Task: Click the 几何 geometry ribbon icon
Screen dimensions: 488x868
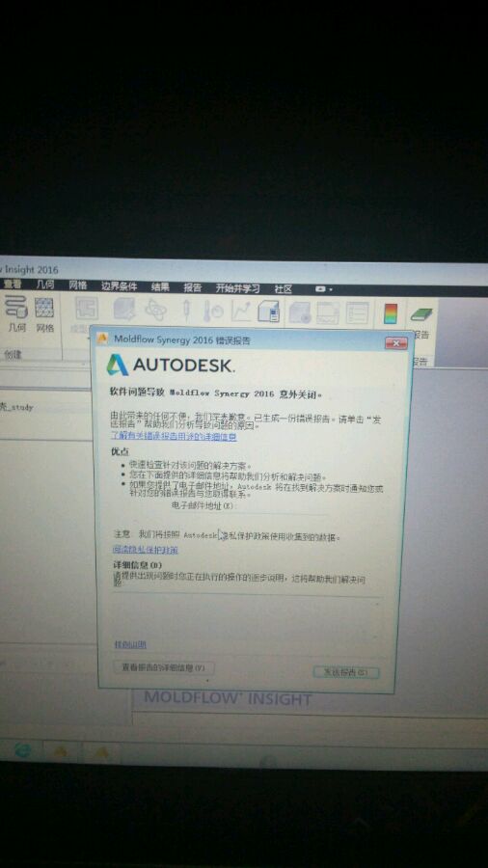Action: pos(16,313)
